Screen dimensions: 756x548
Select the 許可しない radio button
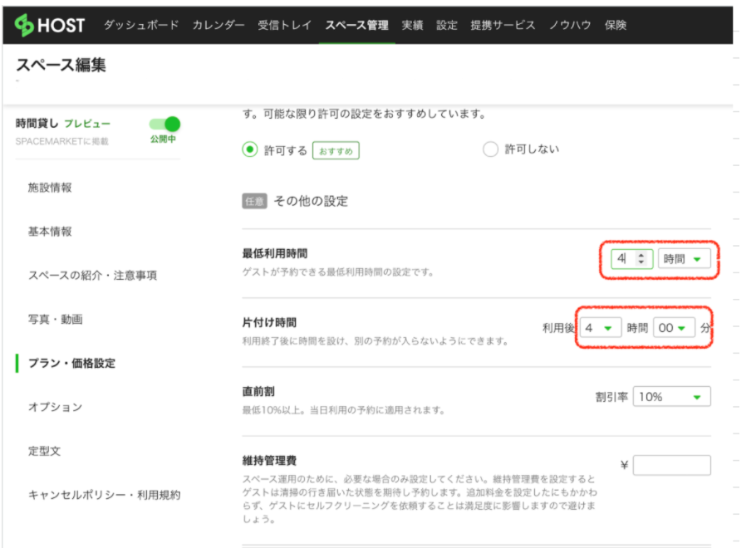[490, 149]
